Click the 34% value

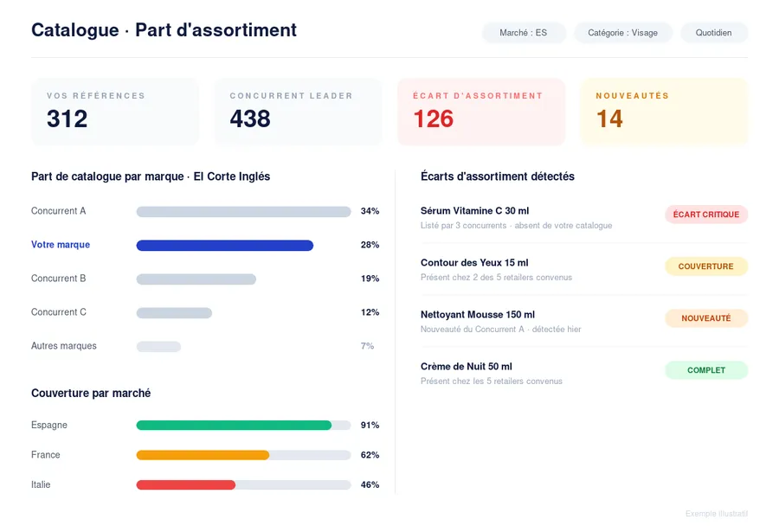tap(370, 211)
